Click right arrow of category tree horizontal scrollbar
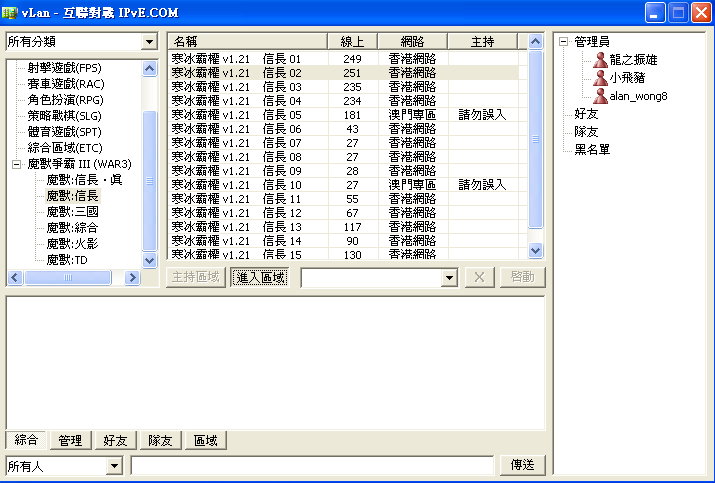Viewport: 715px width, 483px height. [x=132, y=277]
